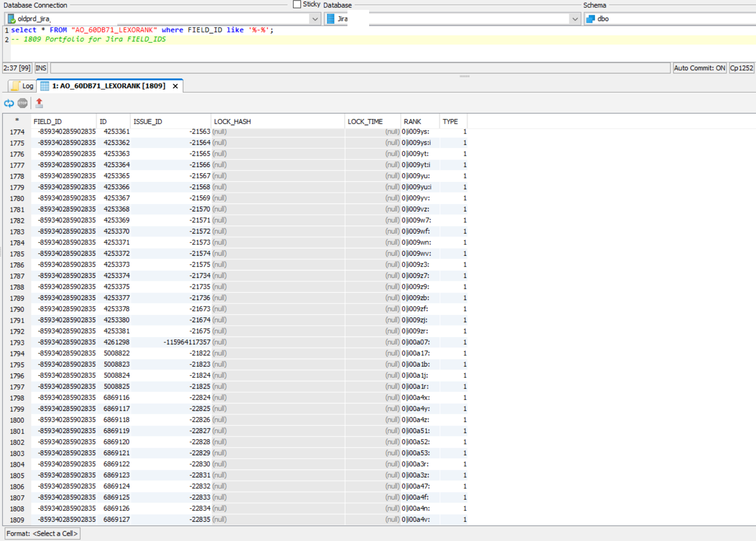This screenshot has width=756, height=541.
Task: Click the Jira database cylinder icon
Action: tap(331, 19)
